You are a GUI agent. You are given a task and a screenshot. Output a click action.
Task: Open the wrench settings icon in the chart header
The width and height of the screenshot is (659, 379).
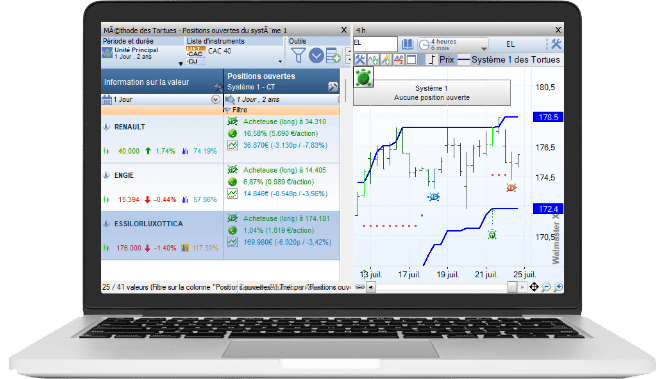point(556,44)
